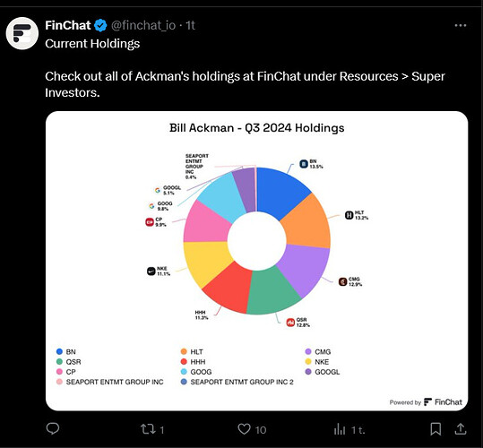Open the post timestamp 1t
The image size is (483, 448).
(190, 26)
